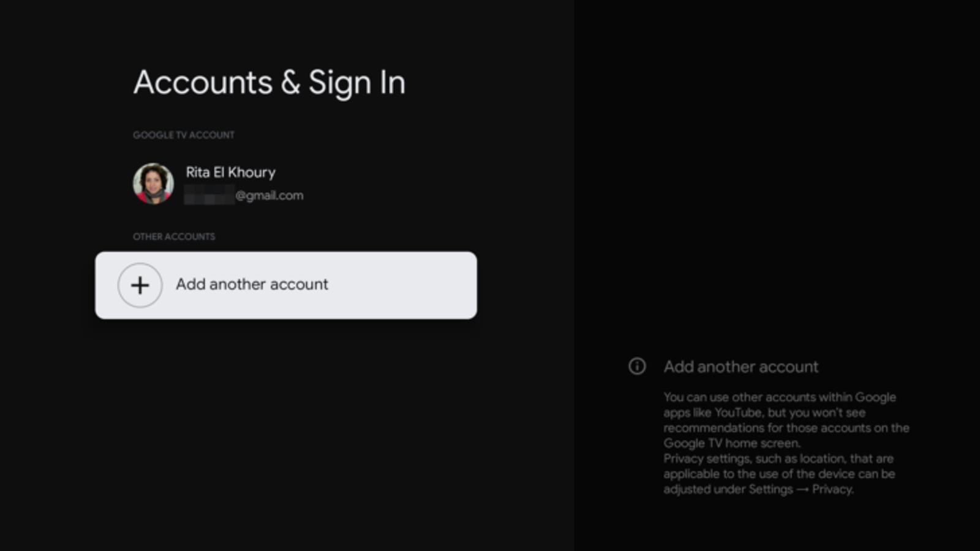Click the info icon in the right panel
The image size is (980, 551).
click(637, 366)
